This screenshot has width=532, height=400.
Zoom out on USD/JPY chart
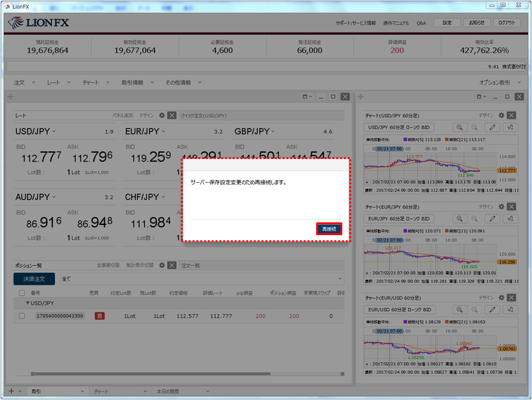[475, 127]
